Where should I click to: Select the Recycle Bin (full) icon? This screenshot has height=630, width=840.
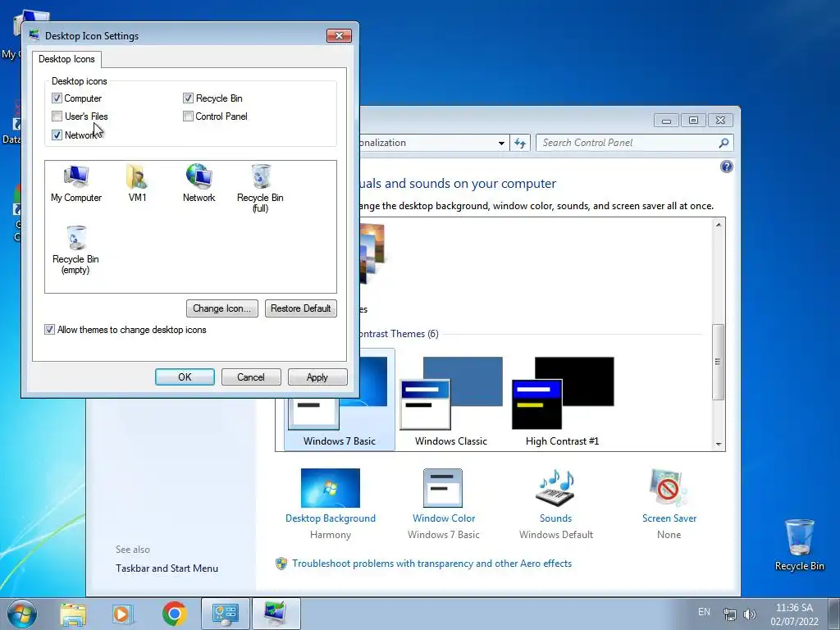point(260,189)
